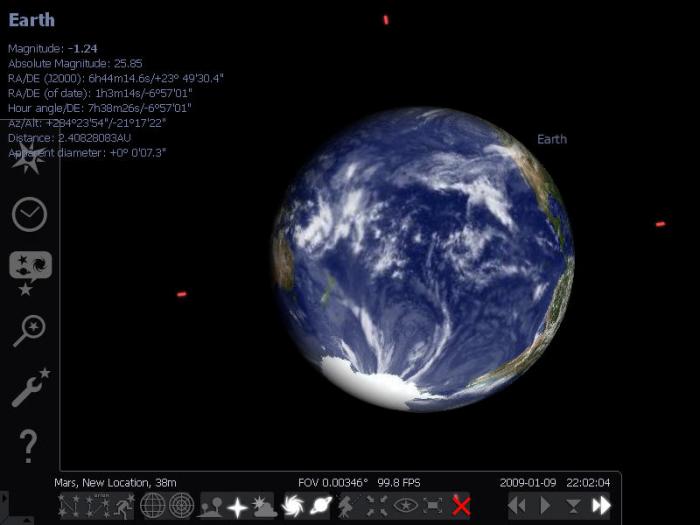This screenshot has width=700, height=525.
Task: Increase time speed fast-forward button
Action: 601,506
